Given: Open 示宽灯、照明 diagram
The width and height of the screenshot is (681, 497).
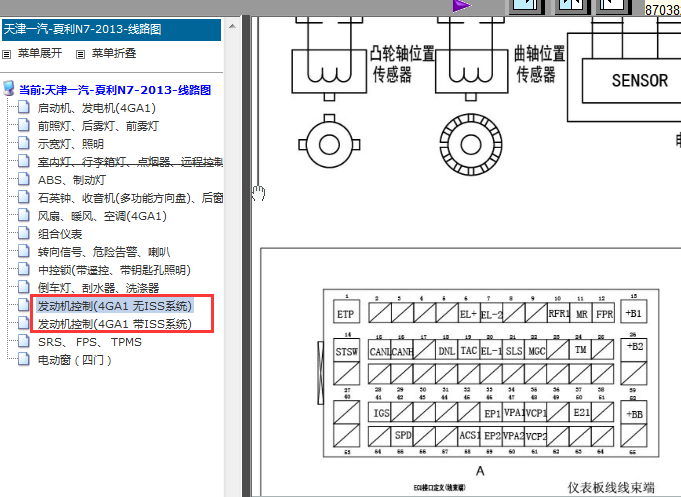Looking at the screenshot, I should (x=71, y=144).
